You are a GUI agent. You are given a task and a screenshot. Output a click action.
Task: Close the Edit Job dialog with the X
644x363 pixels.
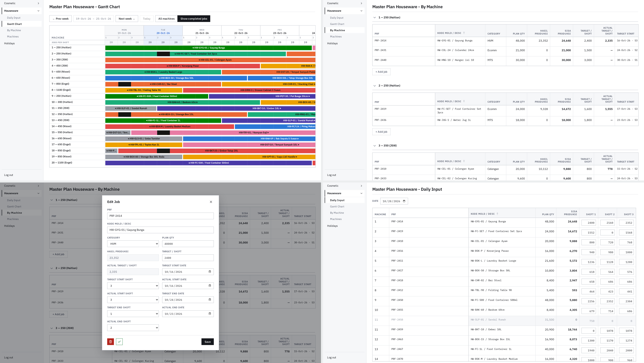coord(211,202)
